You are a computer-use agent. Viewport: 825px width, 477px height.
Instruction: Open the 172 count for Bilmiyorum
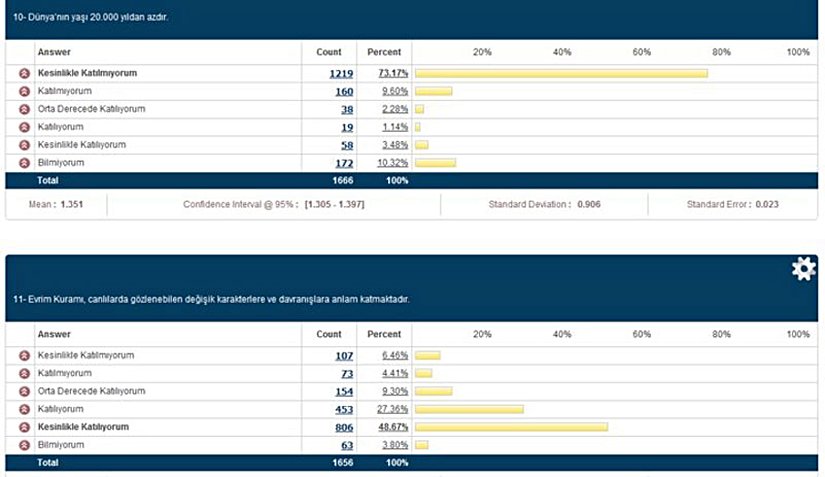pos(344,162)
